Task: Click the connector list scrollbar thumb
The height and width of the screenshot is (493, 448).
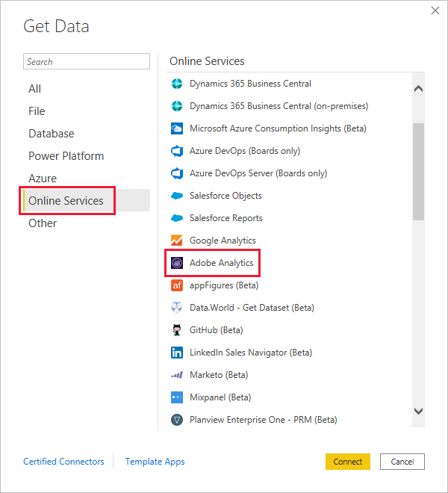Action: click(418, 172)
